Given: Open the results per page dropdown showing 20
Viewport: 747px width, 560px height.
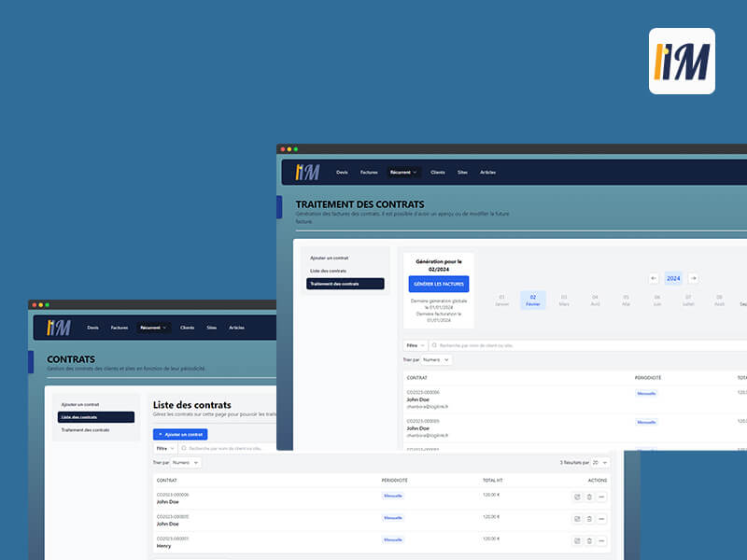Looking at the screenshot, I should 599,462.
